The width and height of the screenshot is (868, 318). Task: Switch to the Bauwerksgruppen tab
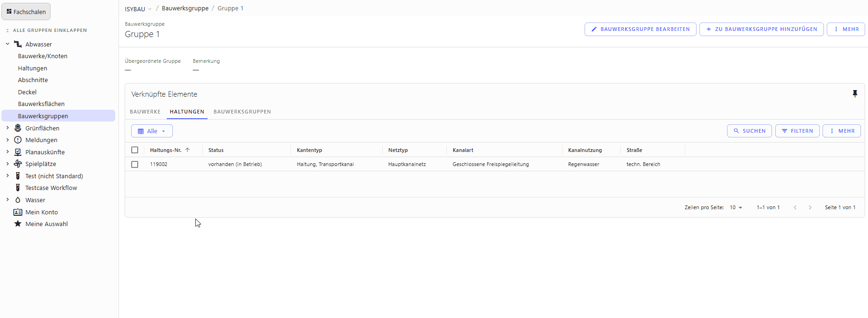click(x=242, y=112)
